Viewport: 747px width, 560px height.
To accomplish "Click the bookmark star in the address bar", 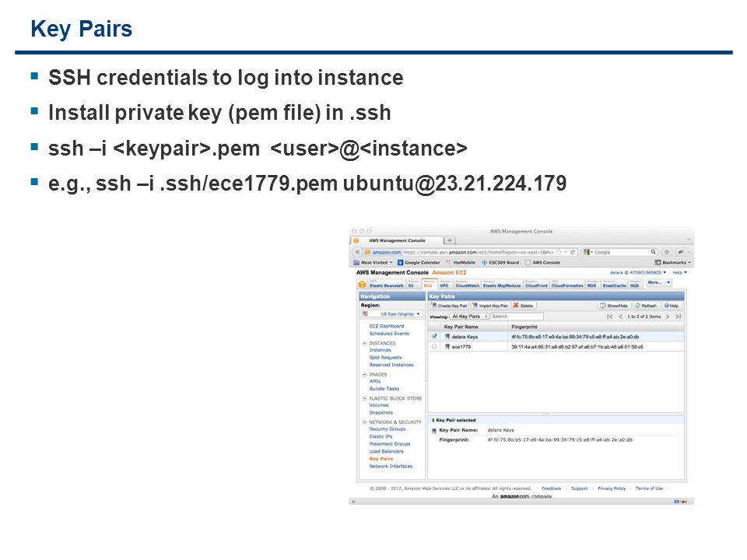I will tap(559, 252).
